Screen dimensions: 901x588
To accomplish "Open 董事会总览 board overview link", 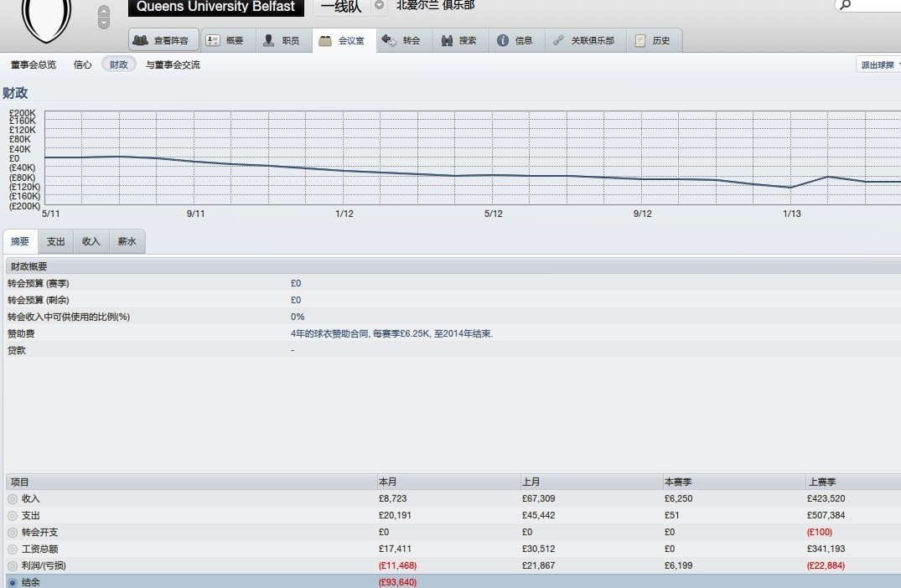I will (34, 64).
